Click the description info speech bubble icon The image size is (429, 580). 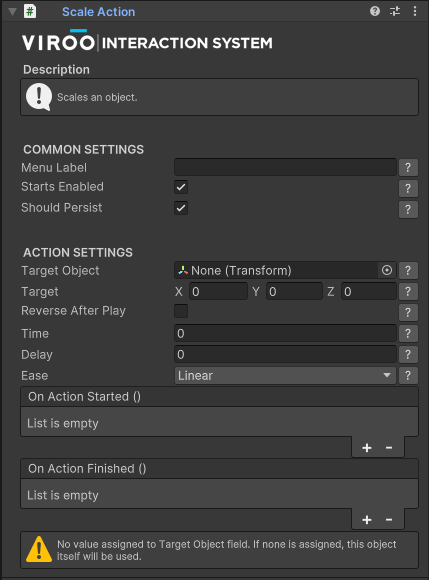pos(39,97)
